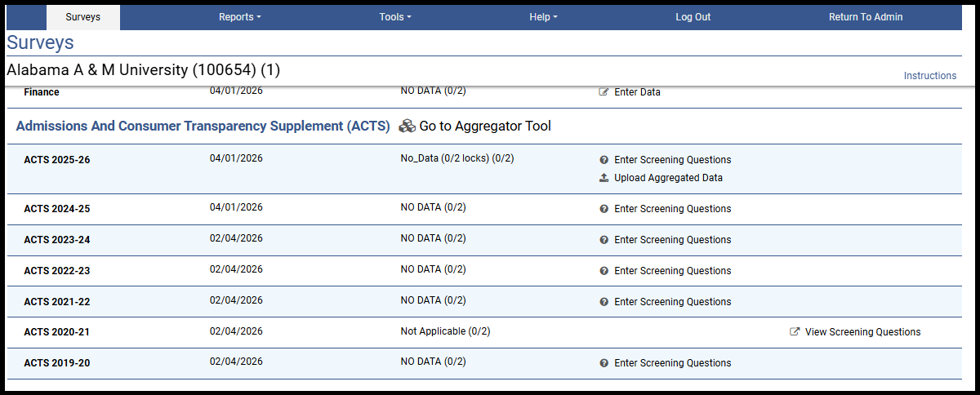The height and width of the screenshot is (395, 980).
Task: Click the Aggregator Tool cubes icon
Action: click(407, 126)
